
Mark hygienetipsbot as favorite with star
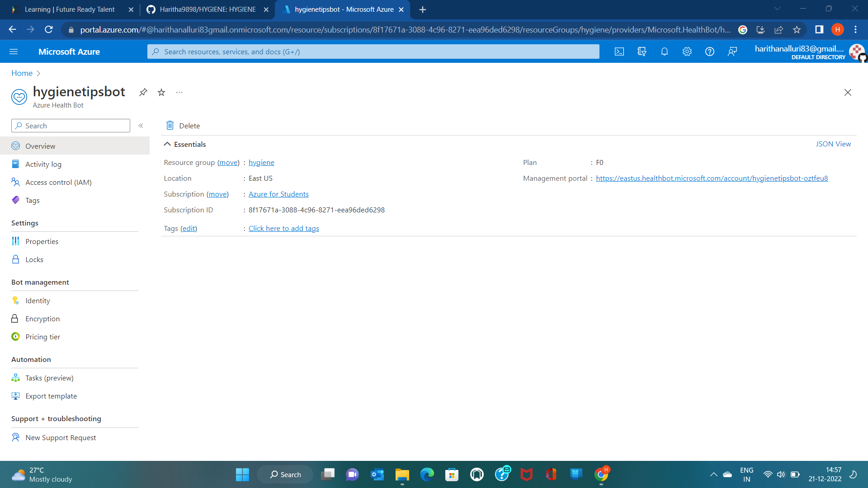[161, 93]
